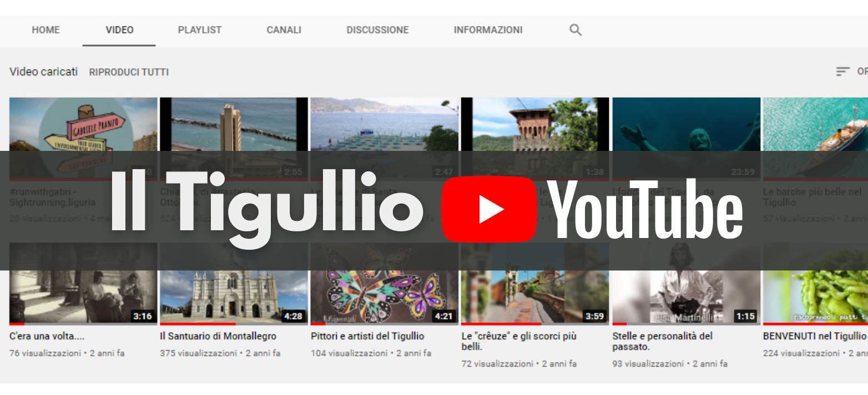The height and width of the screenshot is (395, 868).
Task: Open the green pasta dish thumbnail
Action: point(815,283)
